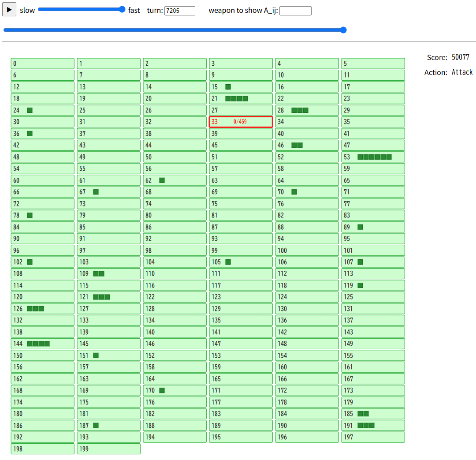
Task: Select cell number 99
Action: (241, 251)
